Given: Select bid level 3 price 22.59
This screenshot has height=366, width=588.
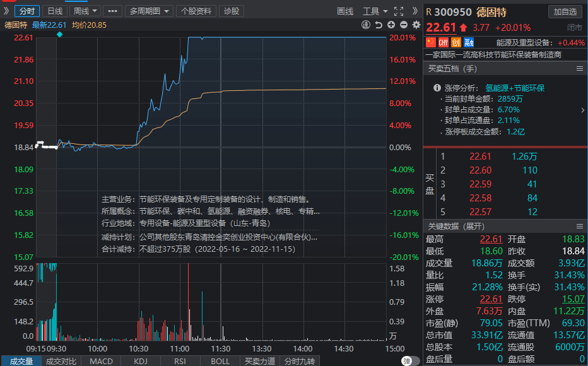Looking at the screenshot, I should click(x=480, y=184).
